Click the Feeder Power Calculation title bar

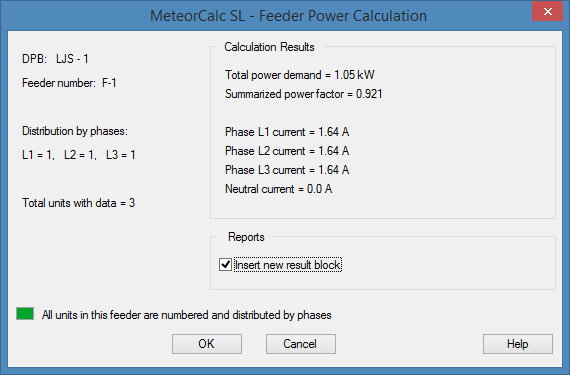click(x=288, y=16)
